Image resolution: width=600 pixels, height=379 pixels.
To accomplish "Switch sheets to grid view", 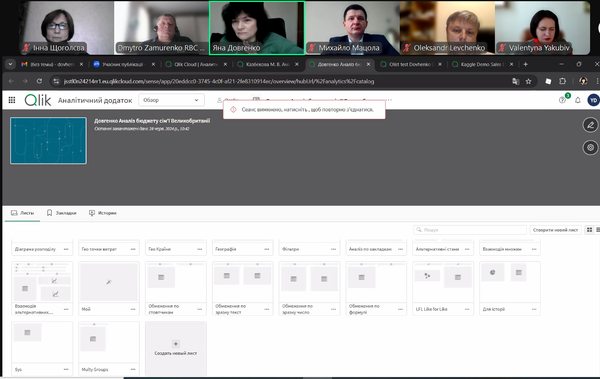I will 589,230.
